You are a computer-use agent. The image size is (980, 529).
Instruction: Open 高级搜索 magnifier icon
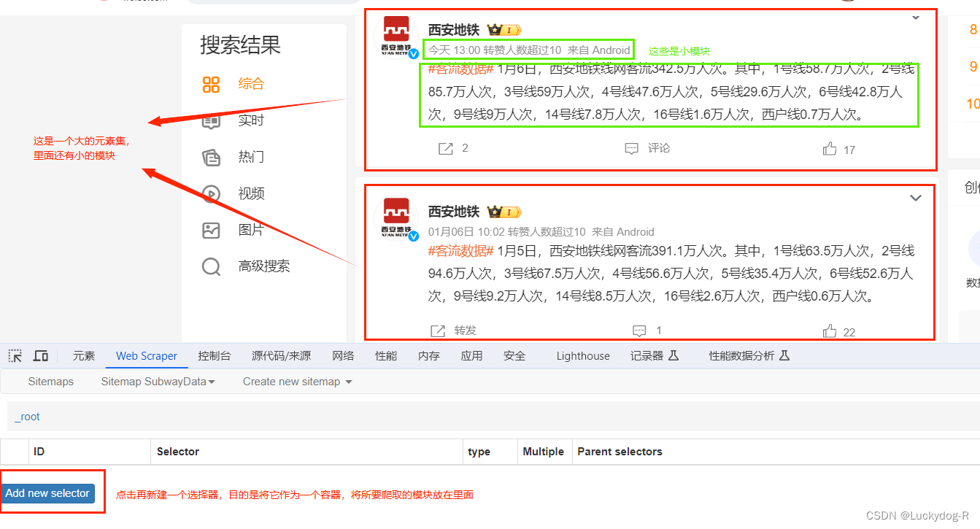pyautogui.click(x=211, y=267)
